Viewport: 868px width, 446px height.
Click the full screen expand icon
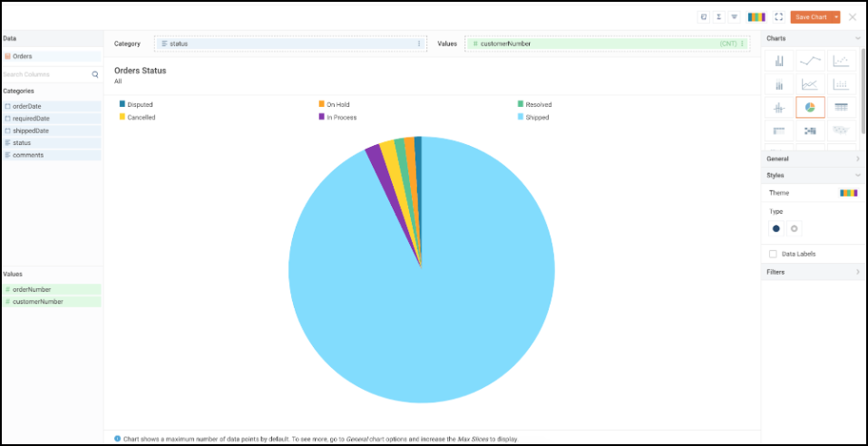coord(779,17)
